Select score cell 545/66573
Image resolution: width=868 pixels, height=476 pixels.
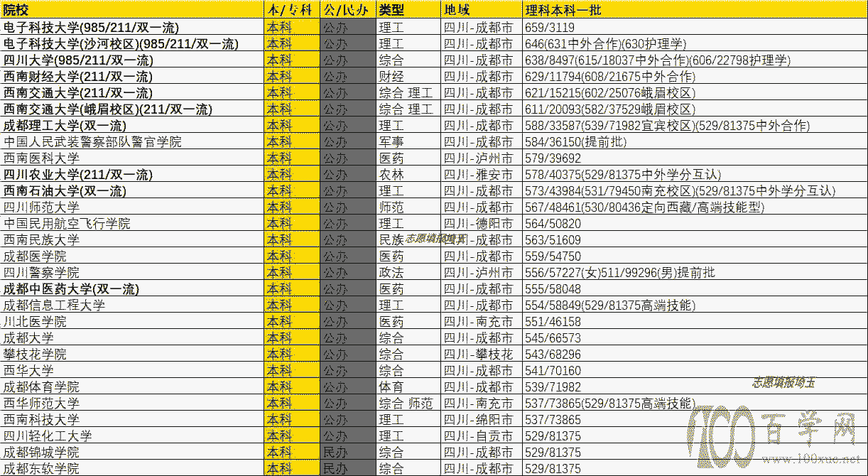(694, 338)
